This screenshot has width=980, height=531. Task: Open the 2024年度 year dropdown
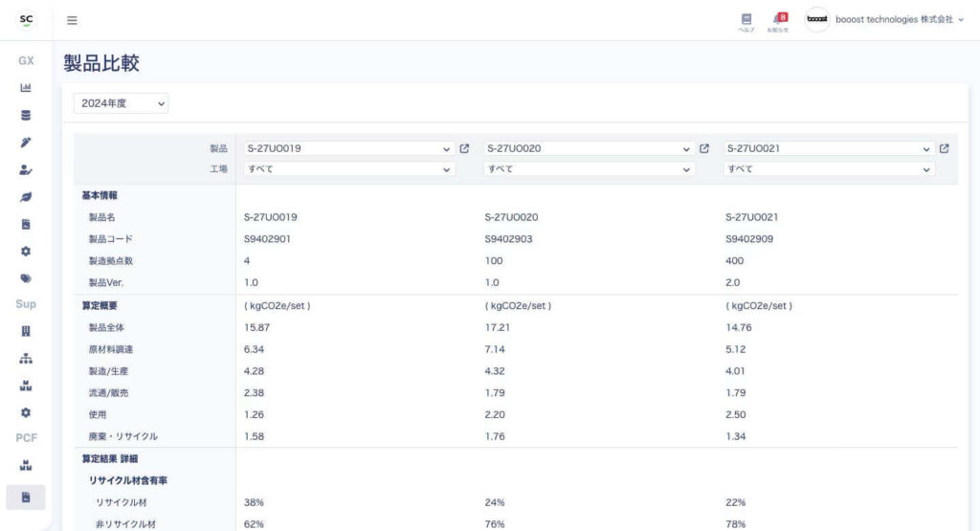(121, 102)
